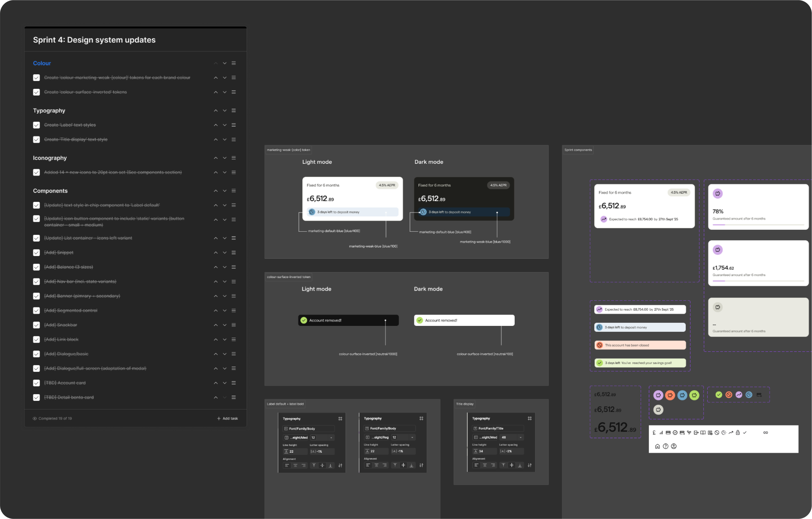Move the Components section down with chevron
The height and width of the screenshot is (519, 812).
point(225,191)
